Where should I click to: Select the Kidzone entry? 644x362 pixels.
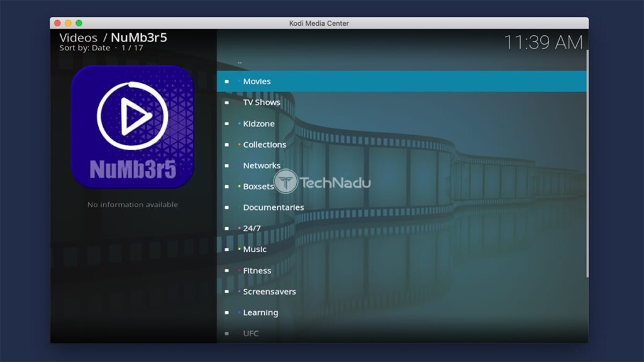pyautogui.click(x=402, y=124)
